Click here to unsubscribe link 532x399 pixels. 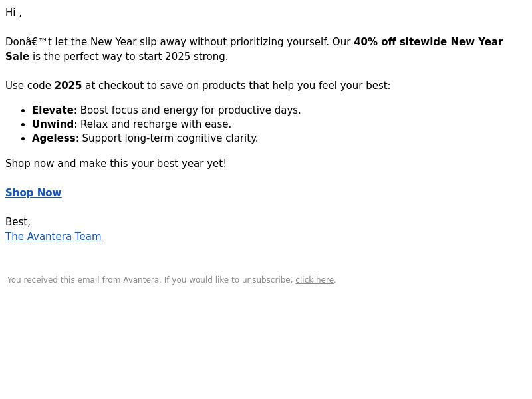(315, 279)
